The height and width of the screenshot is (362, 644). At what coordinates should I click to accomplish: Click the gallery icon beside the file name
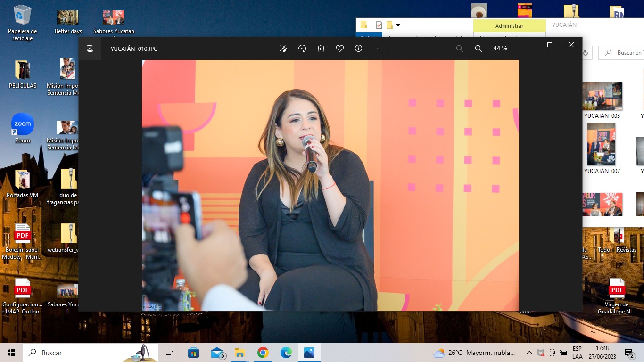pyautogui.click(x=90, y=49)
